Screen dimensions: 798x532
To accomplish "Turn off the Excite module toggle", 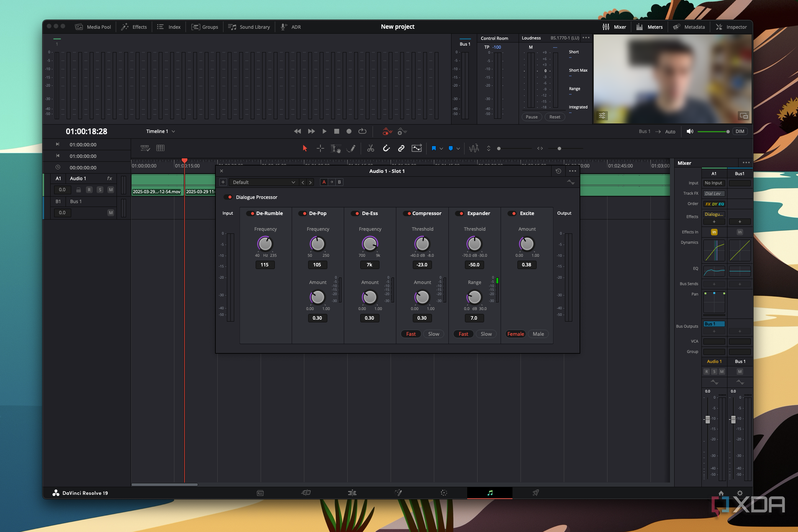I will (512, 213).
